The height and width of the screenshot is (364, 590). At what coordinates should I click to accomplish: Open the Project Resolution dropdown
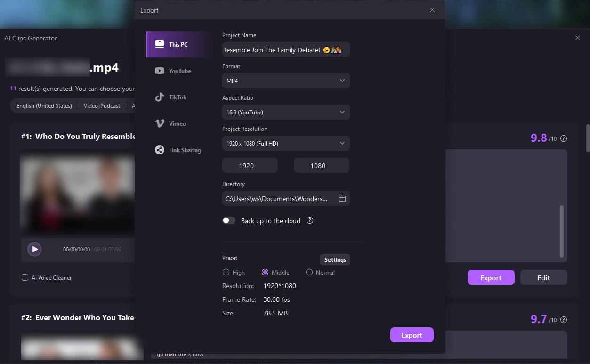286,143
